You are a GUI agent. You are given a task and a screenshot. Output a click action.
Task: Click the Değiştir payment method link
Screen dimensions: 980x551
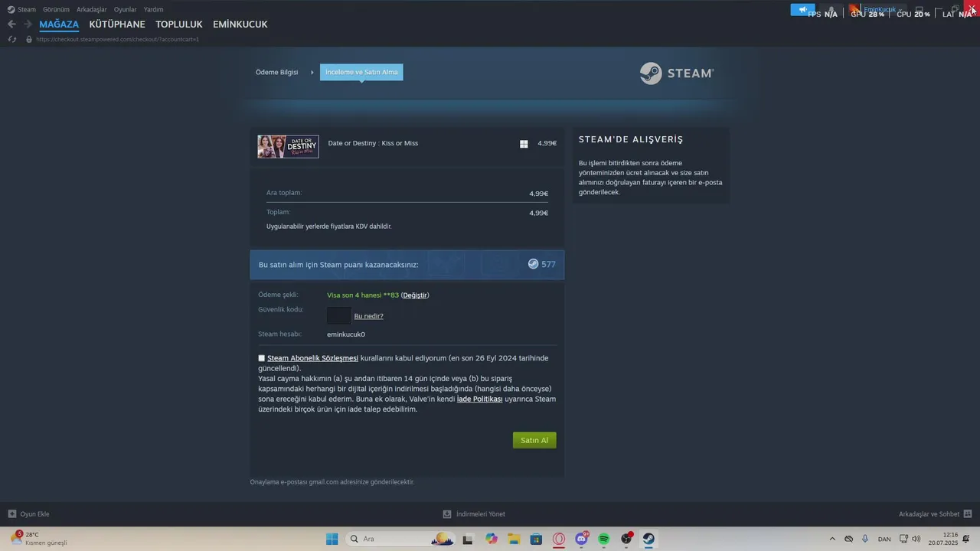[415, 295]
